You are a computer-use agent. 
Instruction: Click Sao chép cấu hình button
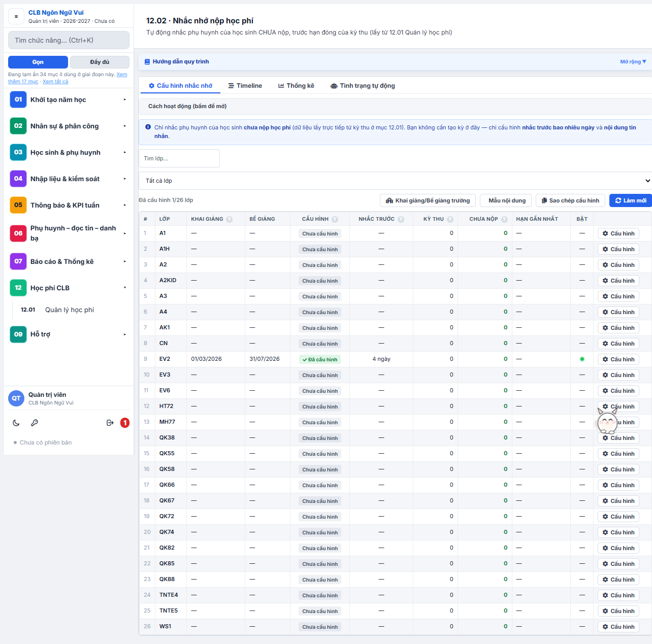click(571, 200)
